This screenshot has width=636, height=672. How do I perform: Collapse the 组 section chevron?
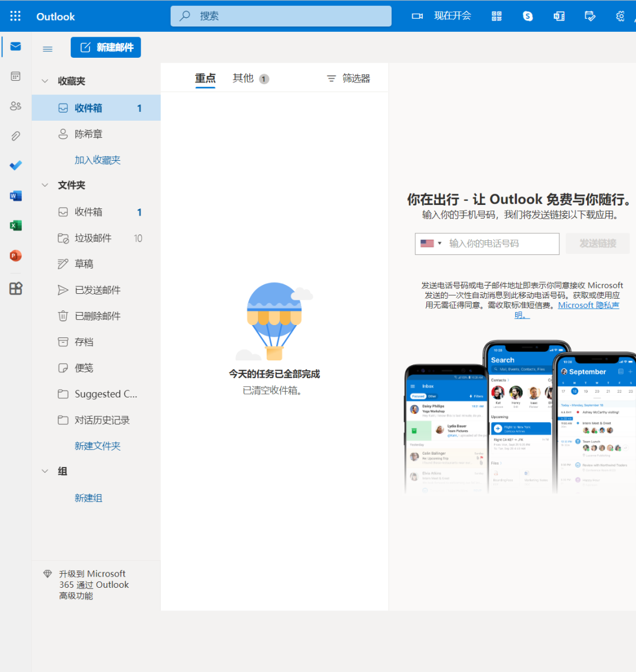pyautogui.click(x=45, y=471)
